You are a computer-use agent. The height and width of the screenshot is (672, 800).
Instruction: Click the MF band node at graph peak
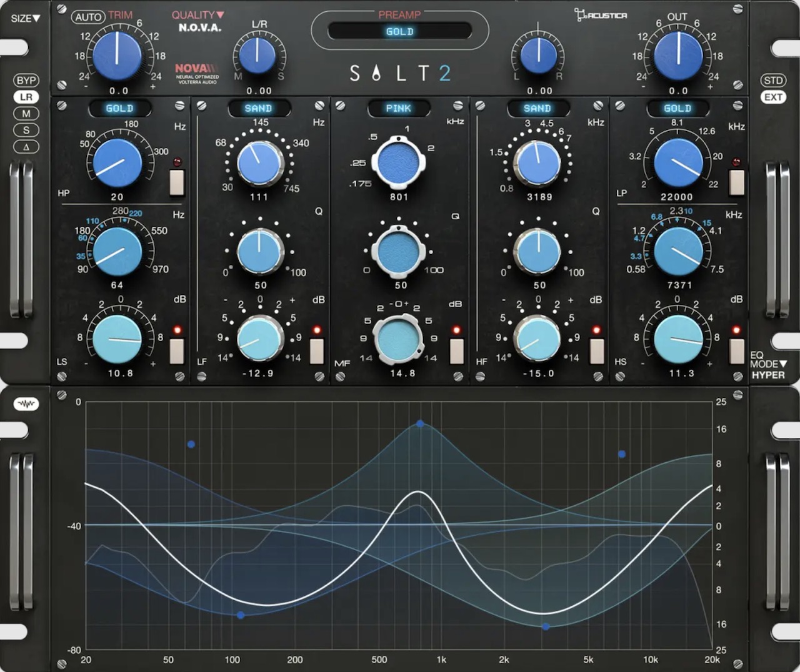point(421,424)
